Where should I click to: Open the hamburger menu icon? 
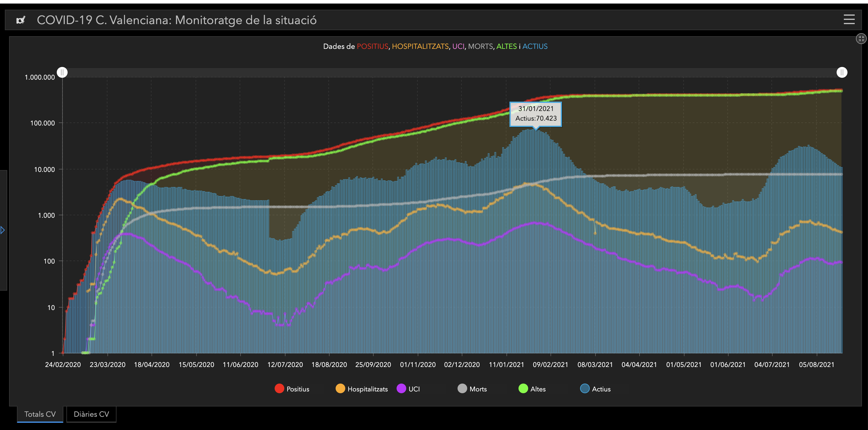coord(849,20)
